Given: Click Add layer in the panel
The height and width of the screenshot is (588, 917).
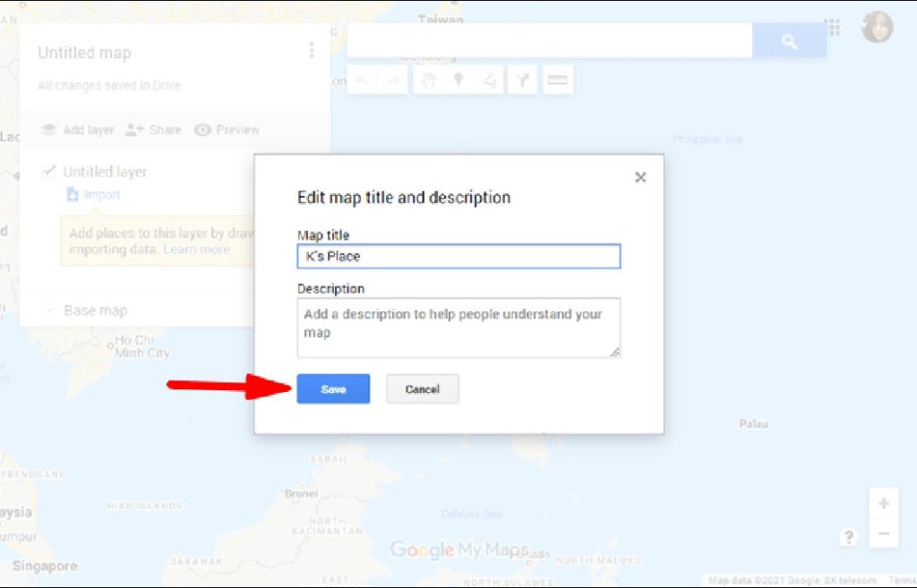Looking at the screenshot, I should pos(78,130).
